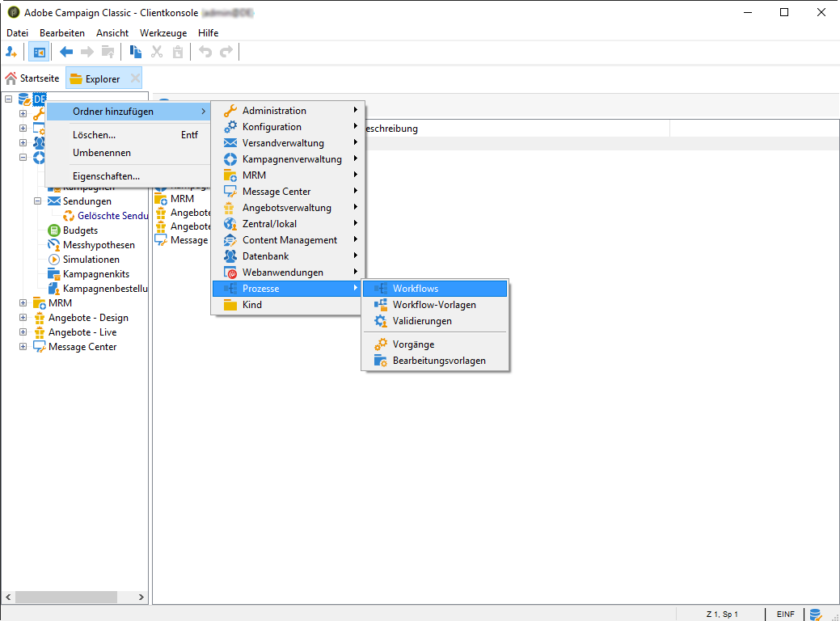The image size is (840, 621).
Task: Open the Datei menu
Action: (17, 32)
